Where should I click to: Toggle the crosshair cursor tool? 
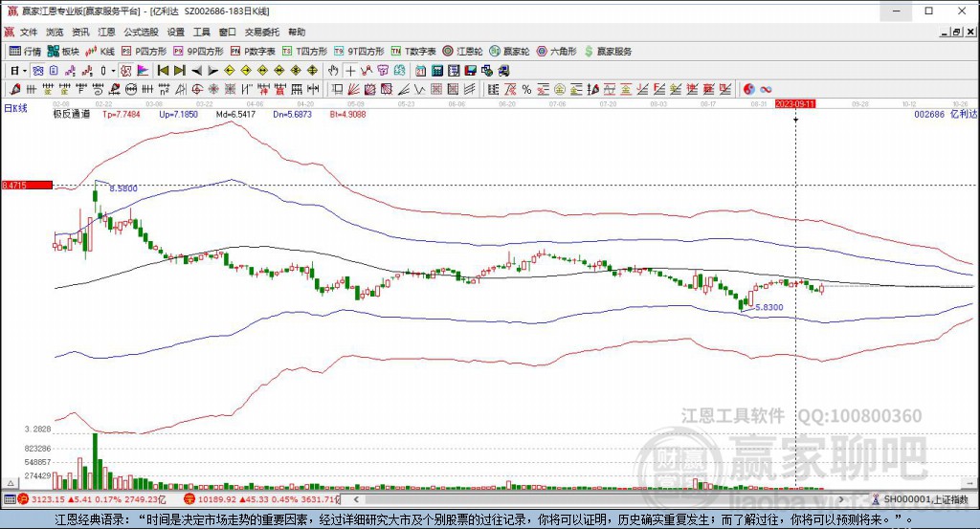pos(350,71)
